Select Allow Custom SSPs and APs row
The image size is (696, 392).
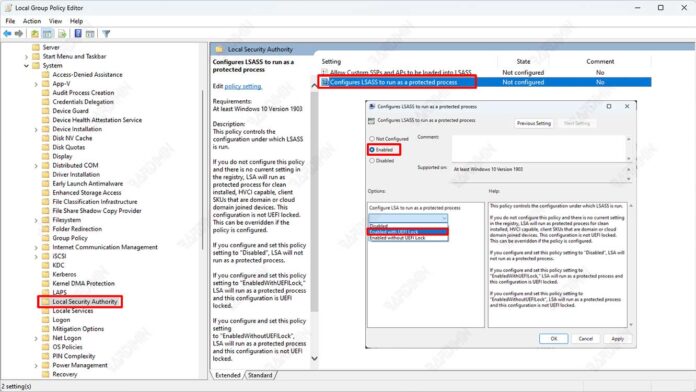tap(485, 72)
